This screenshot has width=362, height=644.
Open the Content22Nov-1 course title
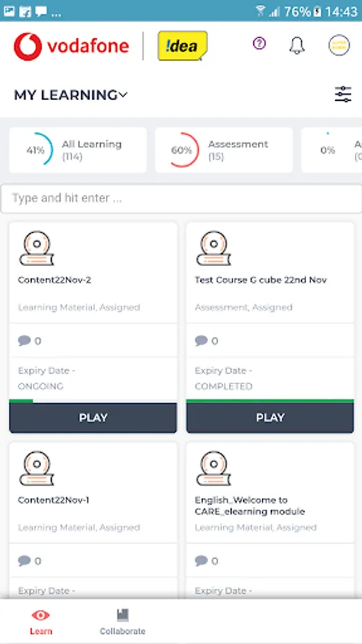[x=54, y=500]
